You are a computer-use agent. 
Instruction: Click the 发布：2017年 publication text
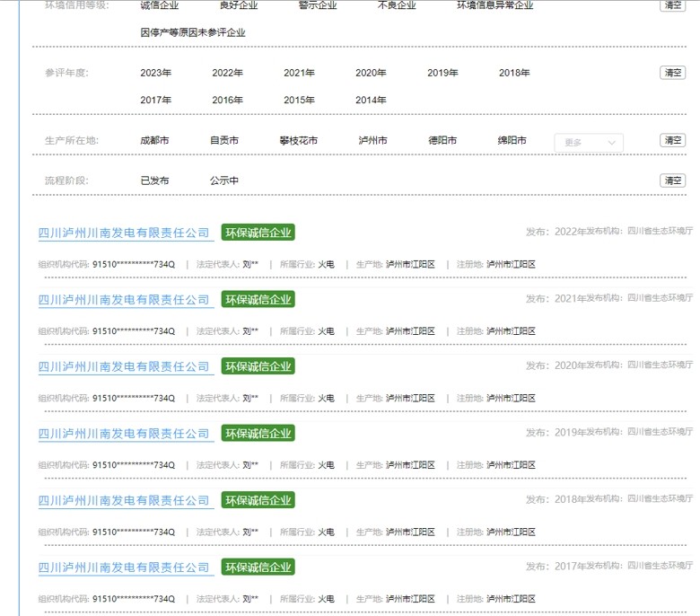point(556,567)
